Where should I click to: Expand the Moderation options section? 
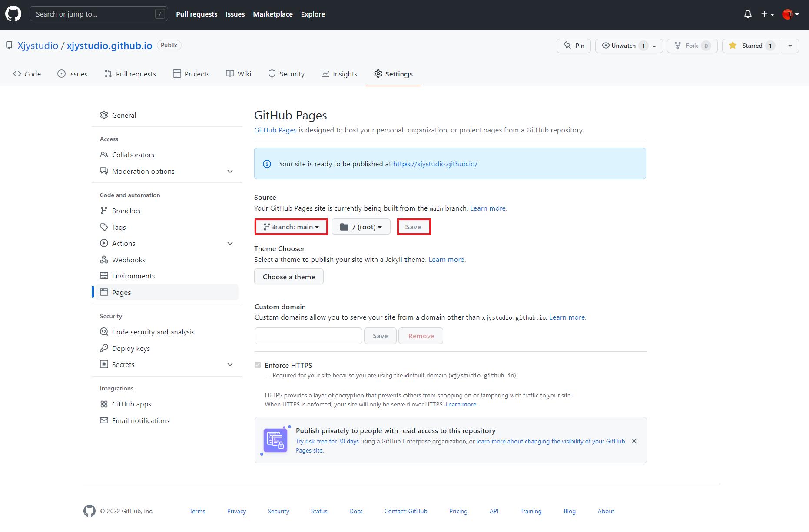[230, 171]
